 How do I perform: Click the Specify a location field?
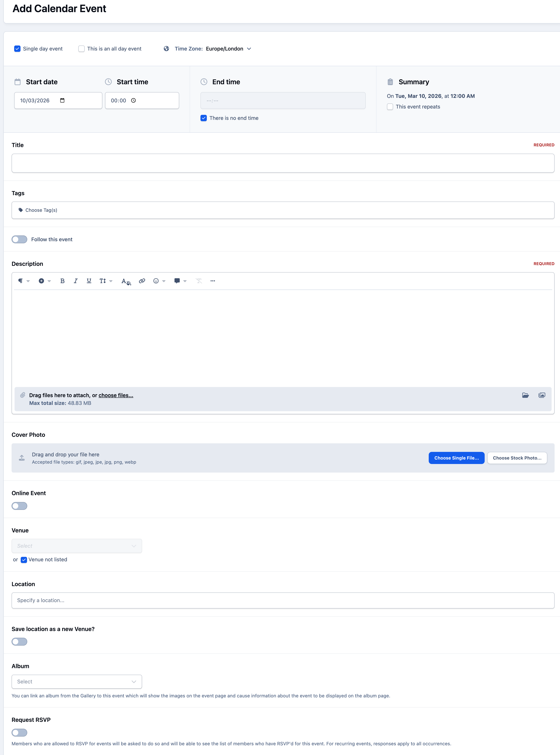coord(283,600)
